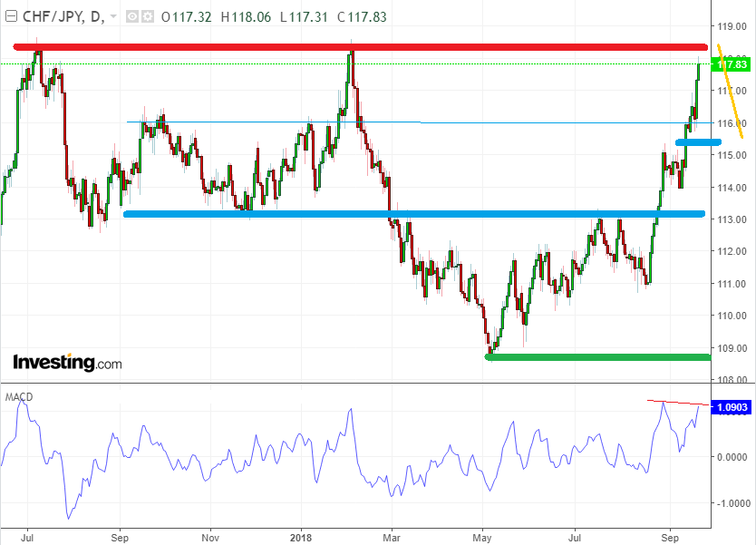Click the low value L117.31

[x=304, y=17]
